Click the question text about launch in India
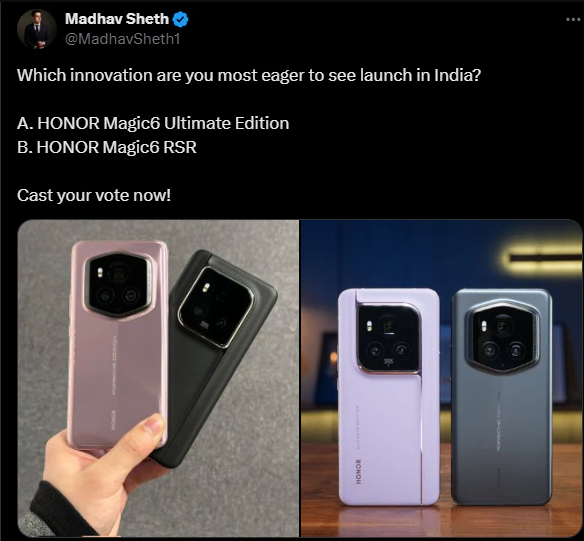This screenshot has height=541, width=584. coord(249,75)
